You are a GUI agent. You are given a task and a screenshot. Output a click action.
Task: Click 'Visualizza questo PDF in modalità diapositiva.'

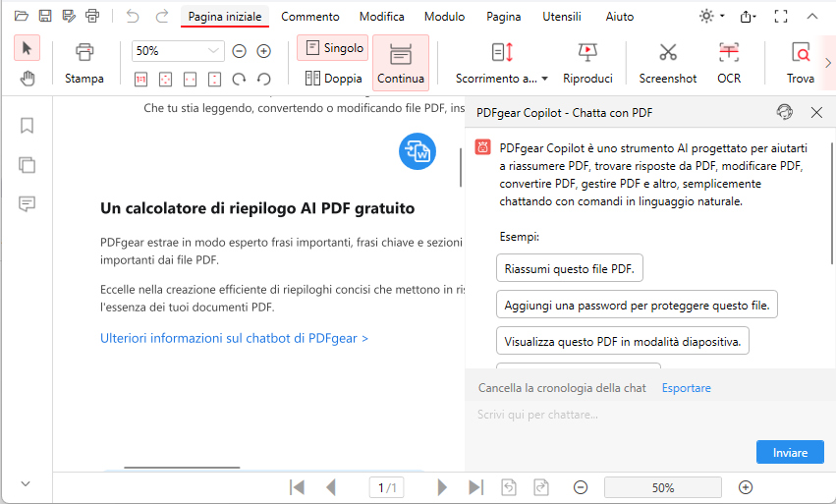point(622,341)
